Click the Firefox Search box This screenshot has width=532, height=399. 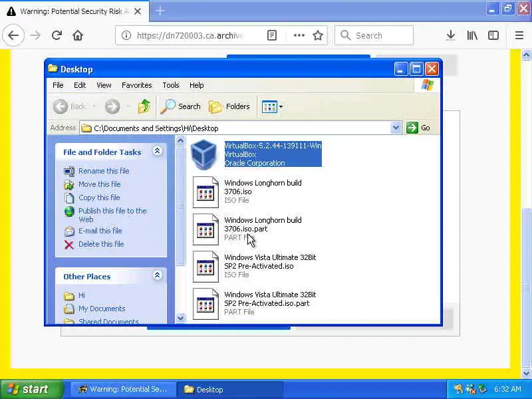[374, 35]
